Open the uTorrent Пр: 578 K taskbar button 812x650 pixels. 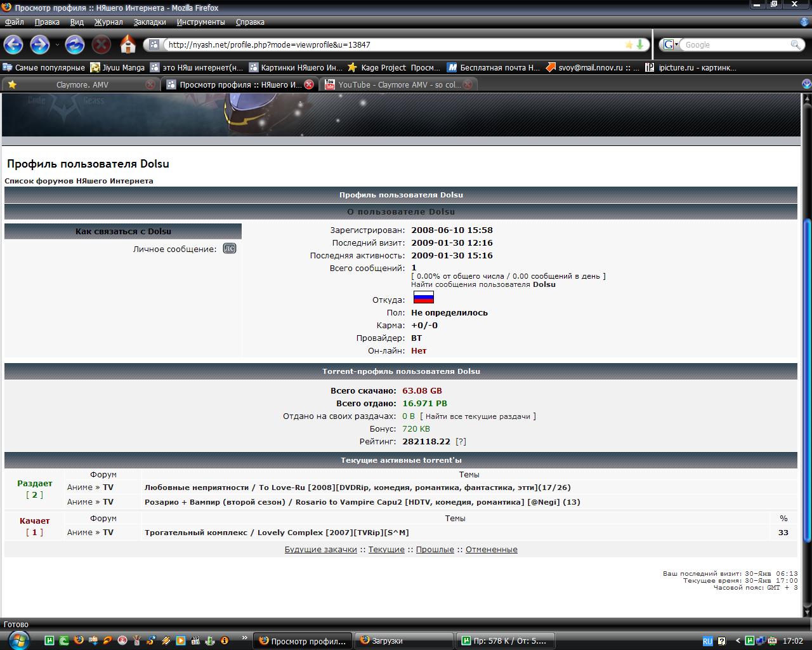[x=505, y=641]
